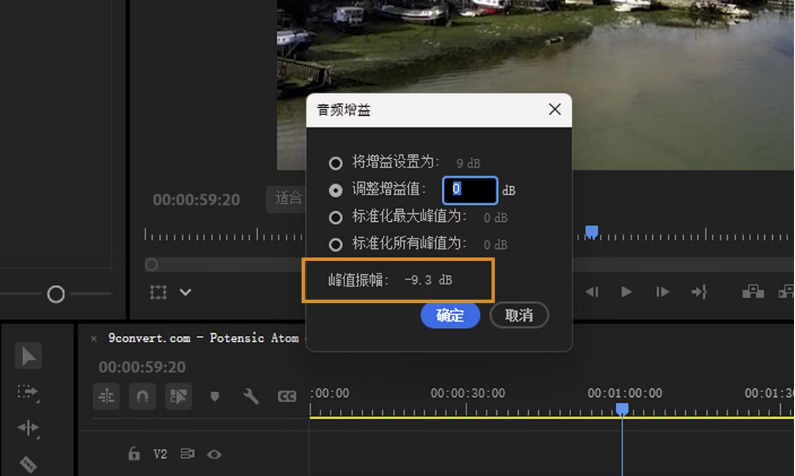Select the Selection arrow tool
This screenshot has height=476, width=795.
pos(28,356)
